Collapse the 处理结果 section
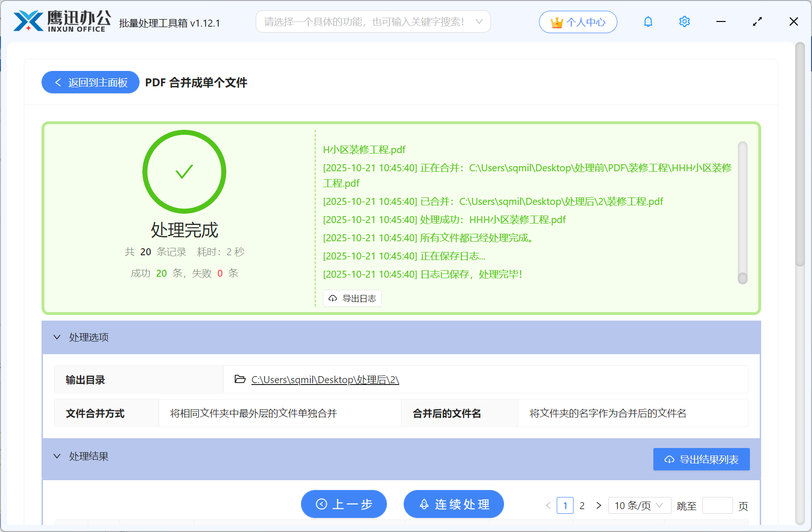Viewport: 812px width, 532px height. (x=57, y=456)
